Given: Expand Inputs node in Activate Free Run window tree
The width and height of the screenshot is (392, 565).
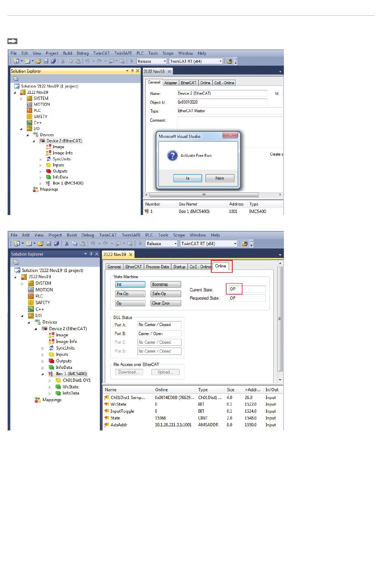Looking at the screenshot, I should point(40,165).
